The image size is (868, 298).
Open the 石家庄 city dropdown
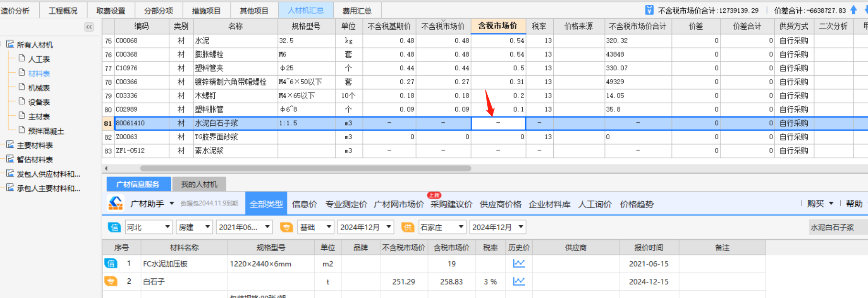coord(461,227)
